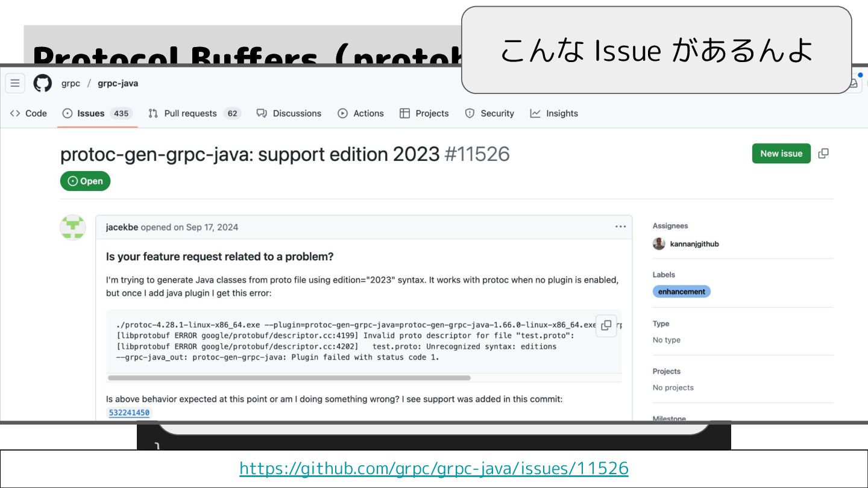Click the 'Unrecognized syntax: editions' error line
The width and height of the screenshot is (868, 488).
point(336,346)
